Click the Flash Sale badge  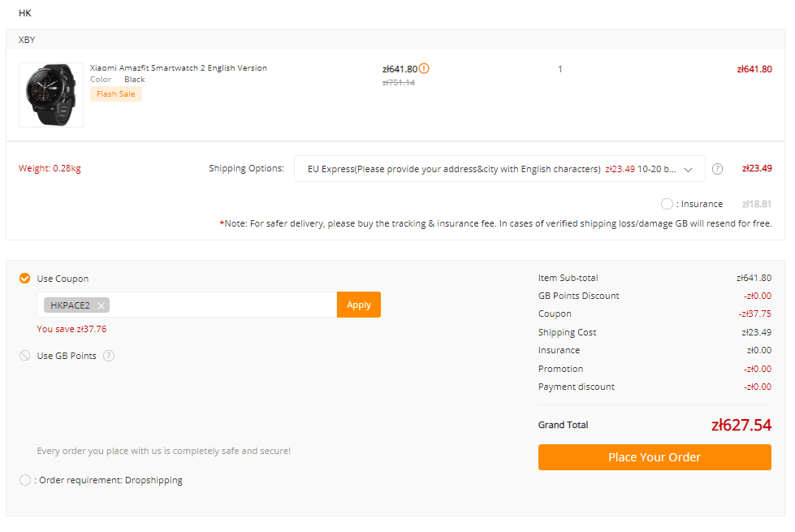coord(116,94)
